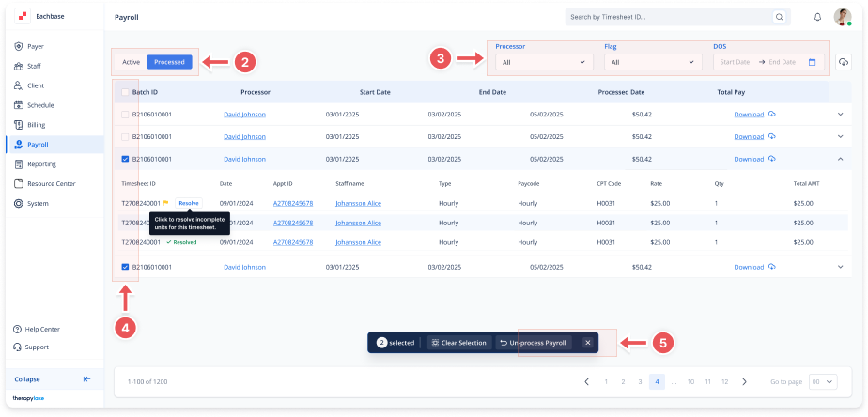The image size is (868, 417).
Task: Open the Processor filter dropdown
Action: 544,62
